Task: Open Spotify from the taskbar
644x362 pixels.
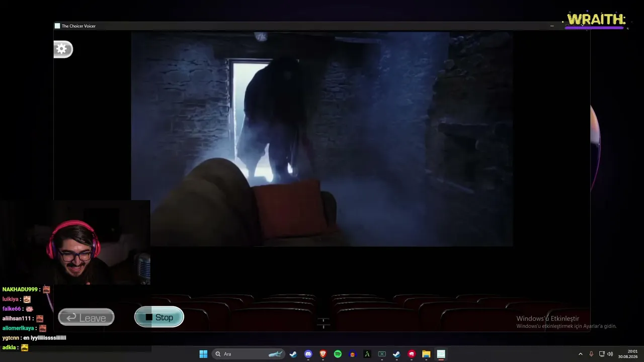Action: (x=338, y=354)
